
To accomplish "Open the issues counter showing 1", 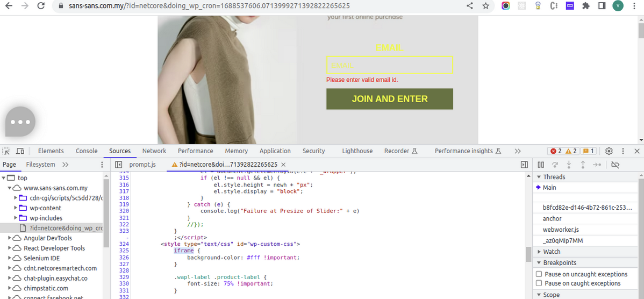I will (x=589, y=151).
